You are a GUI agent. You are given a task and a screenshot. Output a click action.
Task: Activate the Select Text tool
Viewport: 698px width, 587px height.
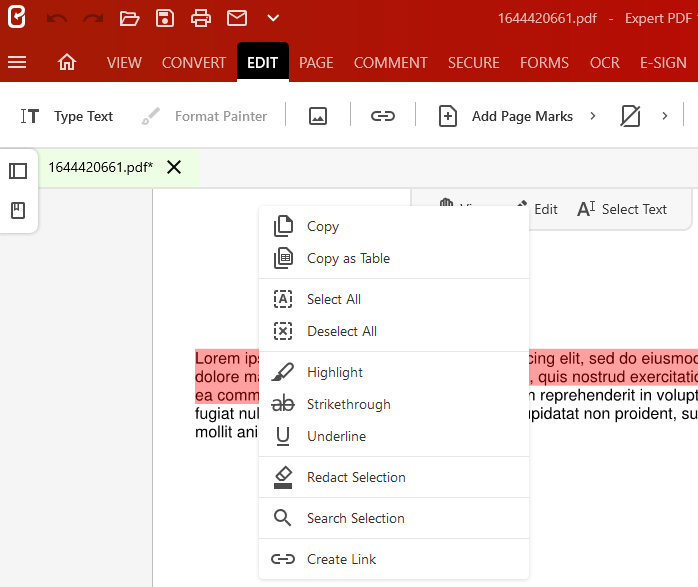pyautogui.click(x=622, y=209)
